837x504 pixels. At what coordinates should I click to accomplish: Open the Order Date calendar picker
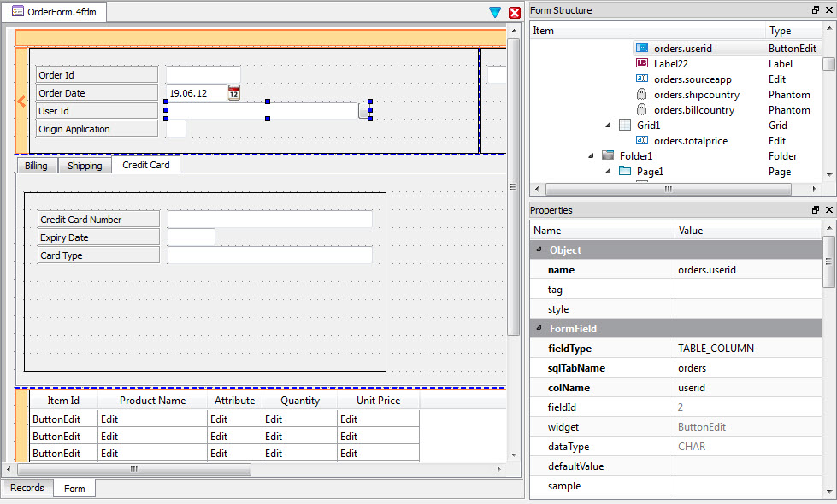233,92
